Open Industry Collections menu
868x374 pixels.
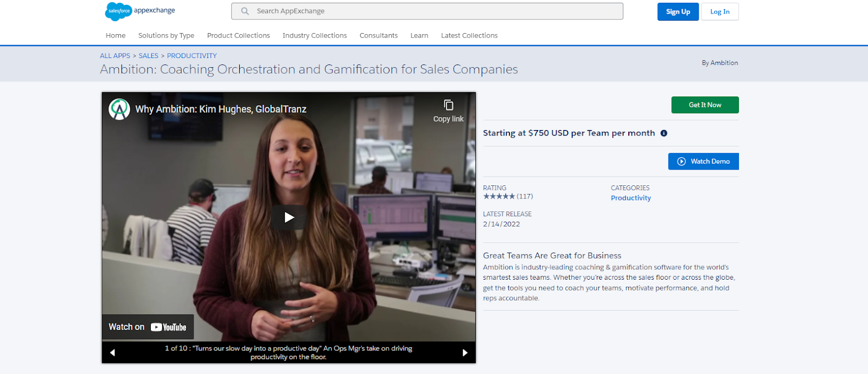315,35
